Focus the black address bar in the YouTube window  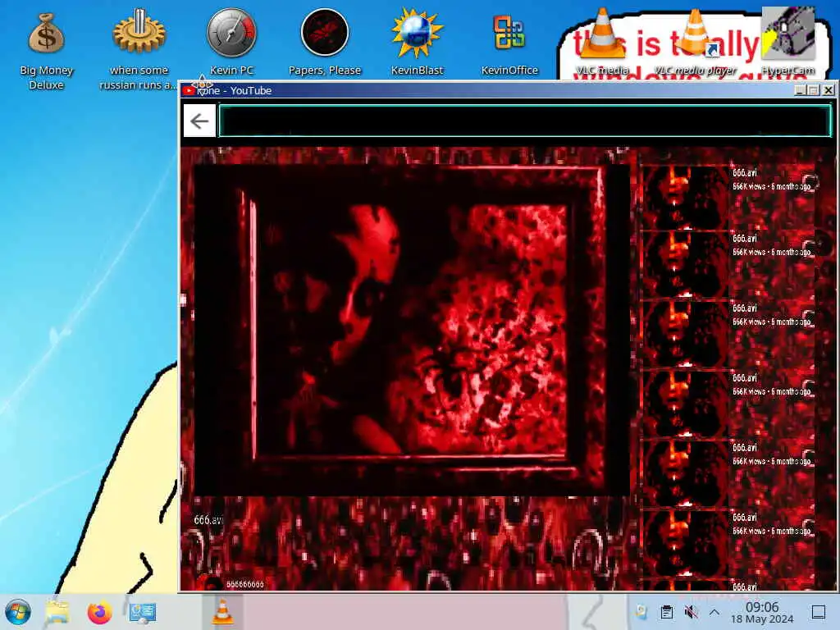[525, 121]
